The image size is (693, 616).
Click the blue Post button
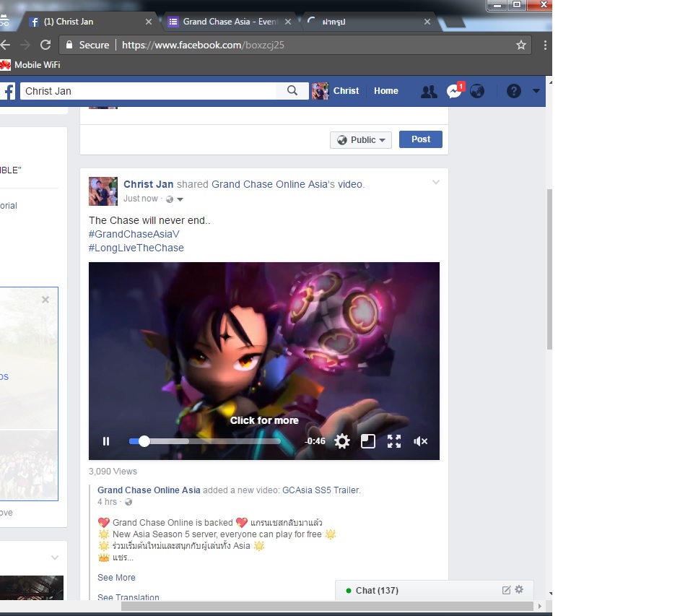click(420, 139)
